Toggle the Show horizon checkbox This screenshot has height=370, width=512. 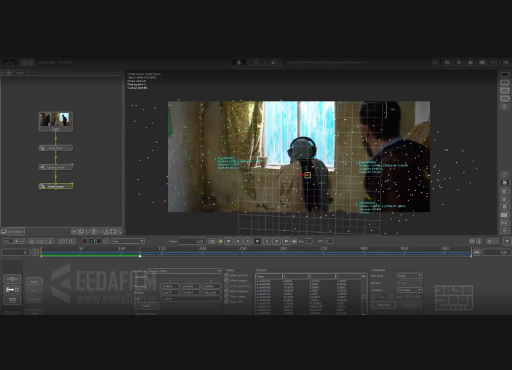227,281
